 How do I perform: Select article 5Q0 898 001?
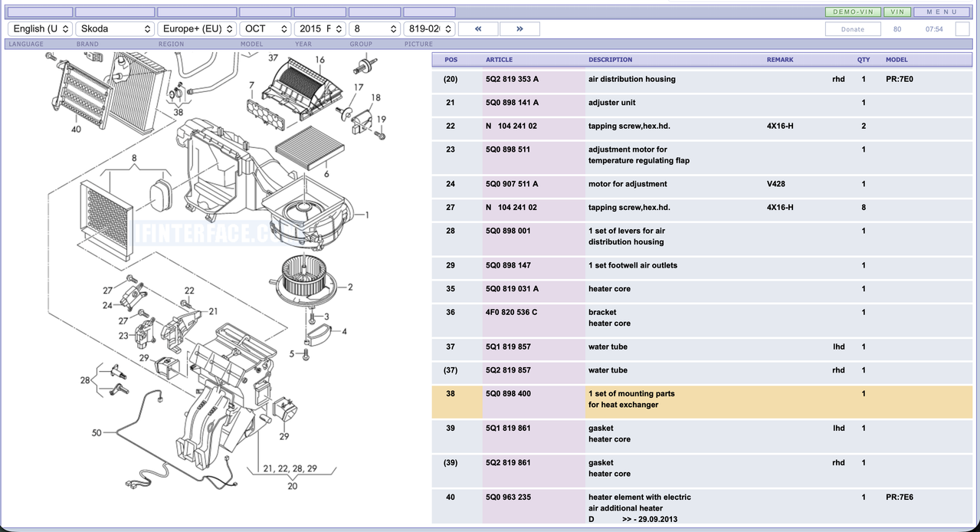click(508, 231)
